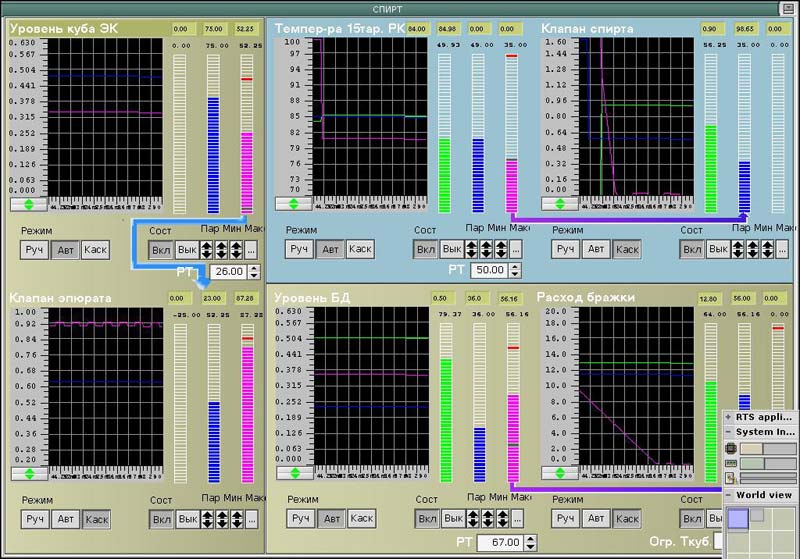
Task: Click green arrow icon under Клапан спирта chart
Action: click(x=561, y=204)
